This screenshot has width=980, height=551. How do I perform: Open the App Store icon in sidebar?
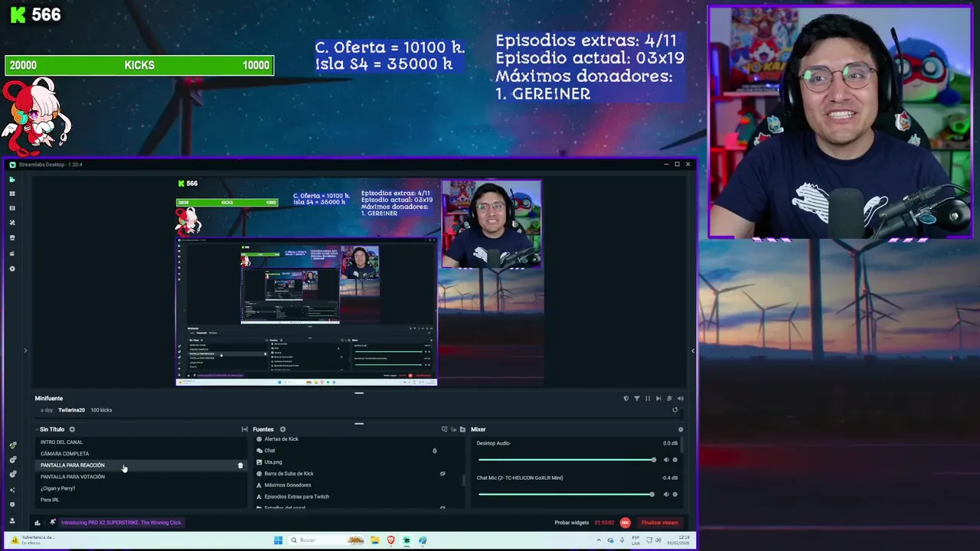point(12,238)
